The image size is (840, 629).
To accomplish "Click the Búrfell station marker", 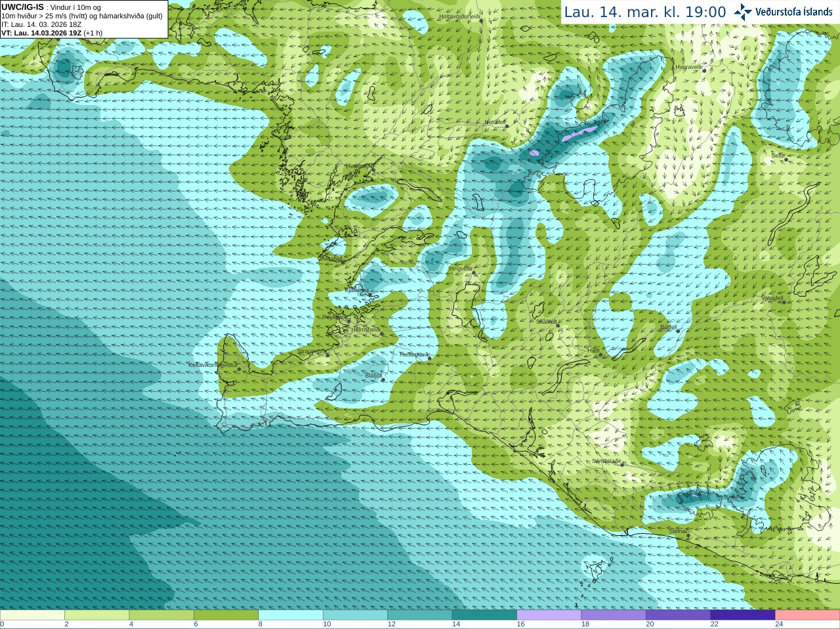I will coord(678,330).
